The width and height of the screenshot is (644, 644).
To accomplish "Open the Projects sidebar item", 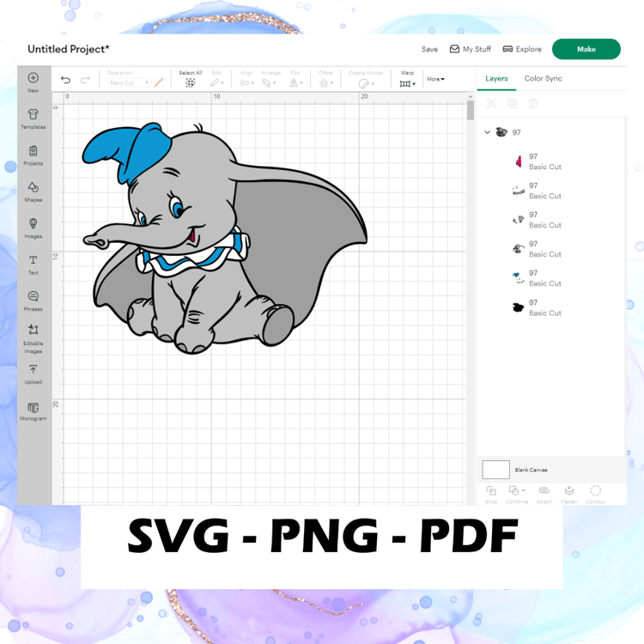I will click(33, 155).
